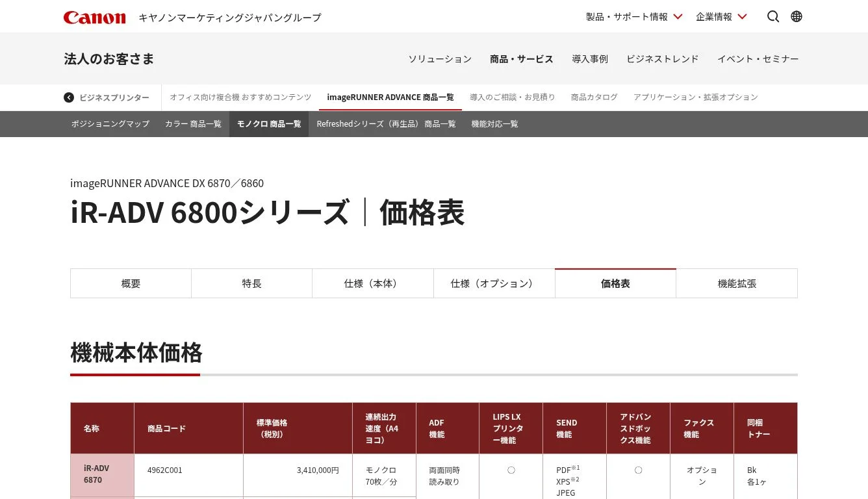Click imageRUNNER ADVANCE DX 6870／6860 subtitle
Viewport: 868px width, 499px height.
click(x=167, y=183)
